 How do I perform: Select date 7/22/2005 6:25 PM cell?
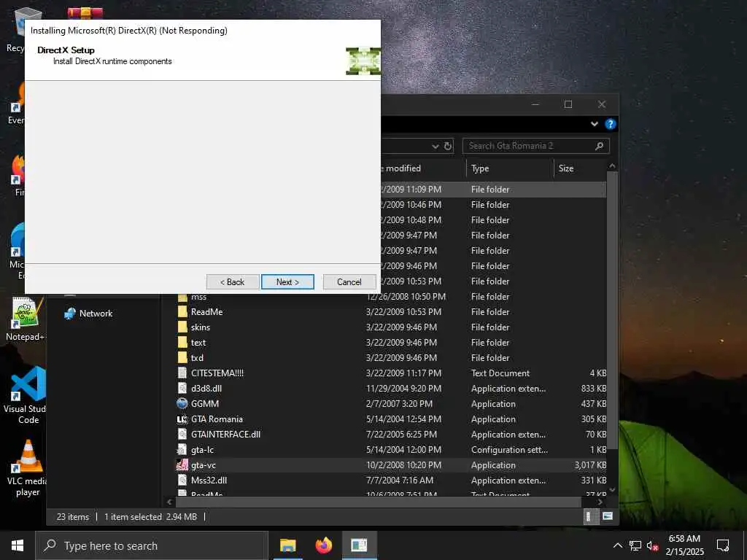point(401,435)
